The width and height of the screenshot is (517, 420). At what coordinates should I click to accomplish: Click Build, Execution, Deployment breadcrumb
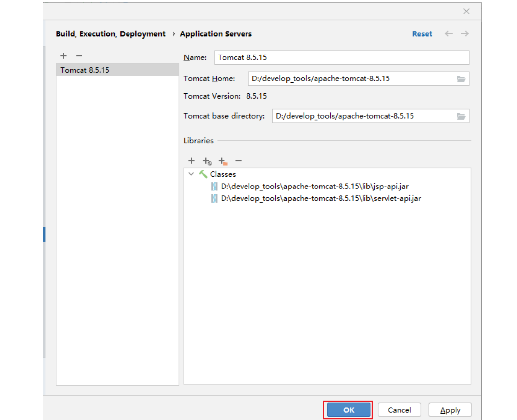(110, 34)
